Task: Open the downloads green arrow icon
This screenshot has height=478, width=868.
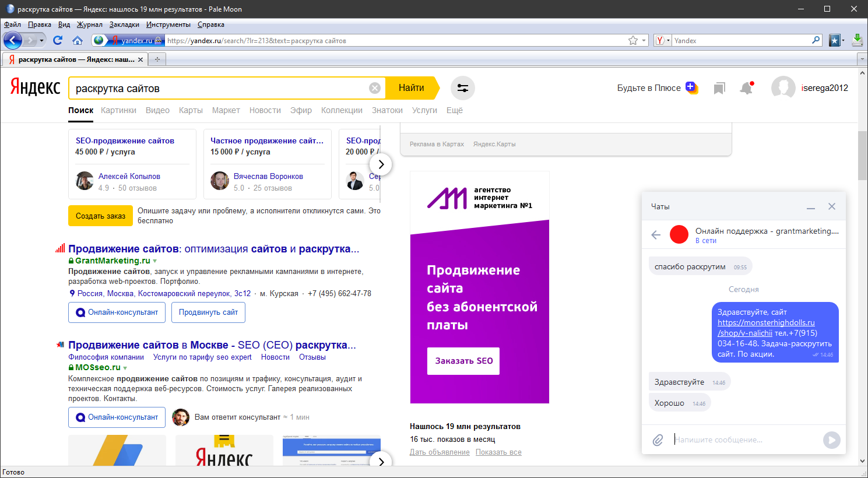Action: pyautogui.click(x=858, y=40)
